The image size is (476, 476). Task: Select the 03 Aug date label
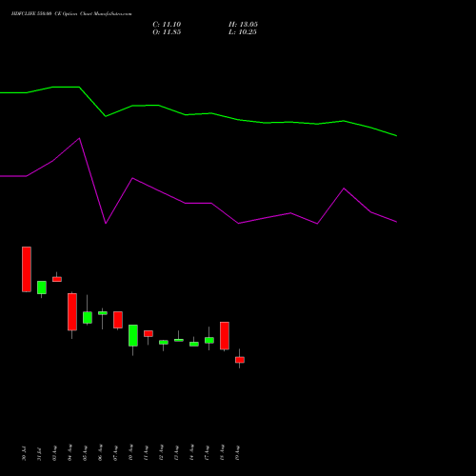point(54,452)
